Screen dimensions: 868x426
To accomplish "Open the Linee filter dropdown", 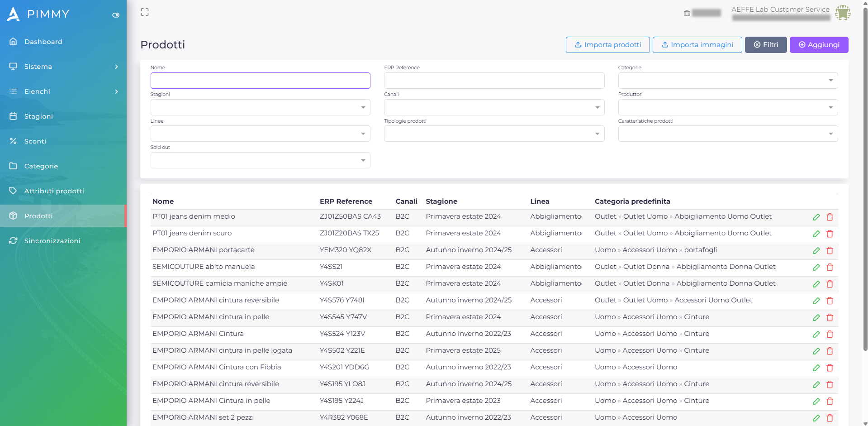I will click(x=260, y=134).
